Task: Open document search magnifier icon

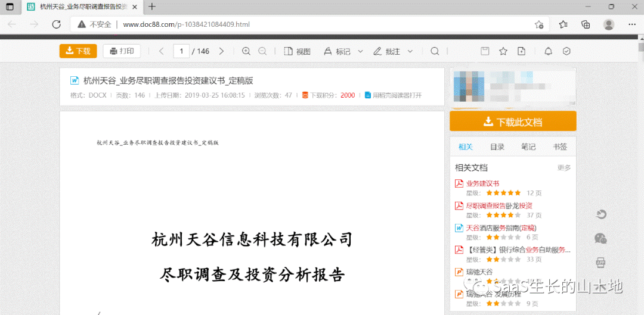Action: coord(435,51)
